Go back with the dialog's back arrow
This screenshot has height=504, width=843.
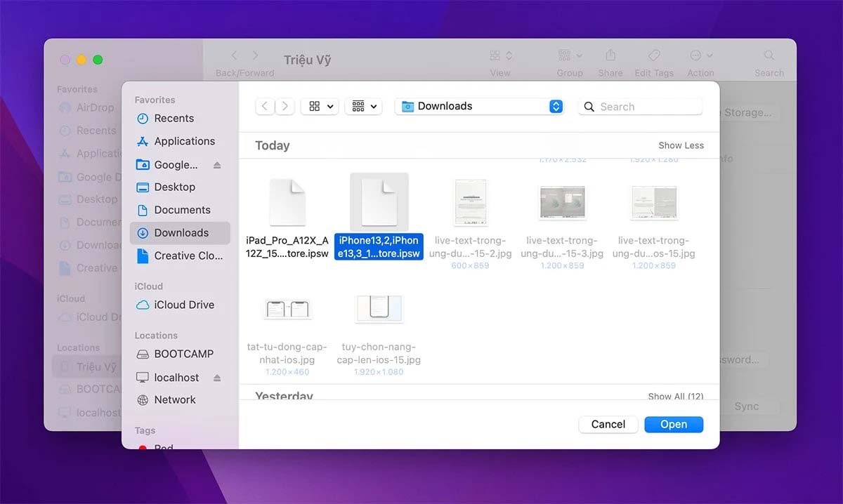tap(264, 106)
